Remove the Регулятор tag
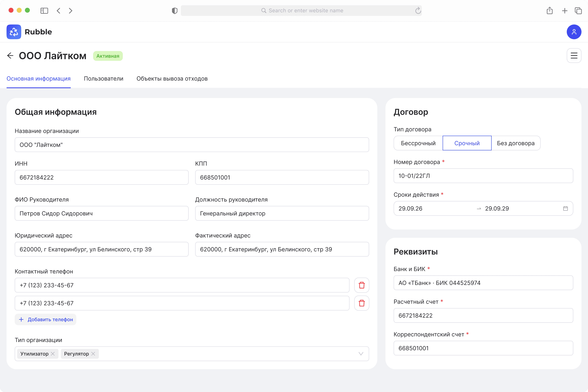Viewport: 588px width, 392px height. pyautogui.click(x=93, y=354)
